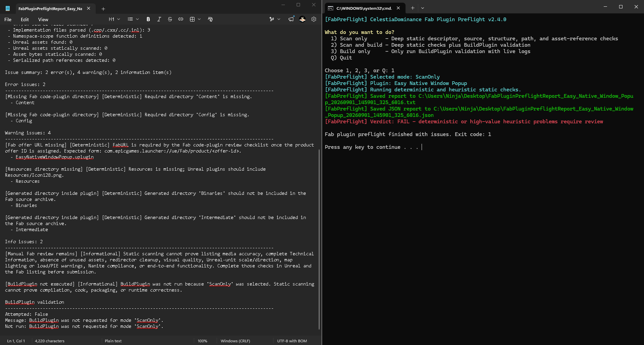Screen dimensions: 644x345
Task: Expand the table options dropdown arrow
Action: click(199, 19)
